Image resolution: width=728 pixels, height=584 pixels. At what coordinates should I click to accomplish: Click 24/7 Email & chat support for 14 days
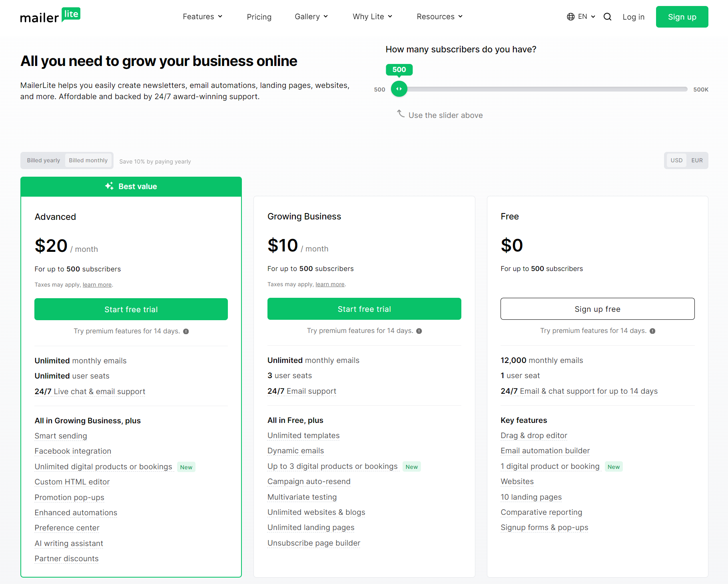click(579, 391)
